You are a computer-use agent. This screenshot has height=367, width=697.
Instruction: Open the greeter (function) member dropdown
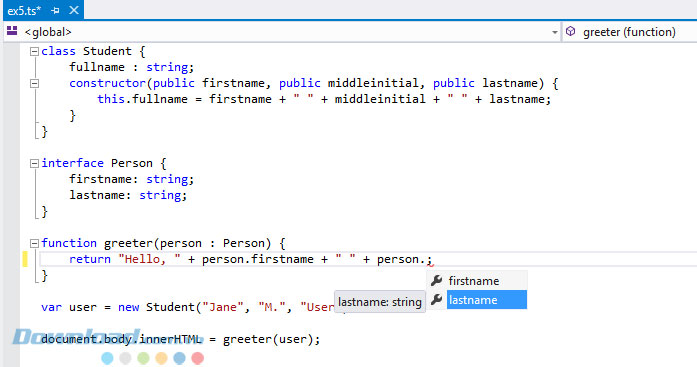coord(630,32)
